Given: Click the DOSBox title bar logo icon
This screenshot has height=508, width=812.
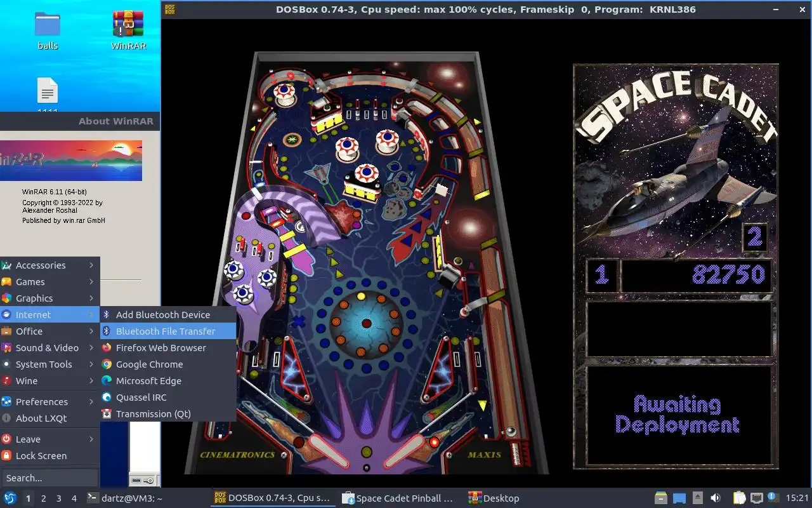Looking at the screenshot, I should coord(169,10).
